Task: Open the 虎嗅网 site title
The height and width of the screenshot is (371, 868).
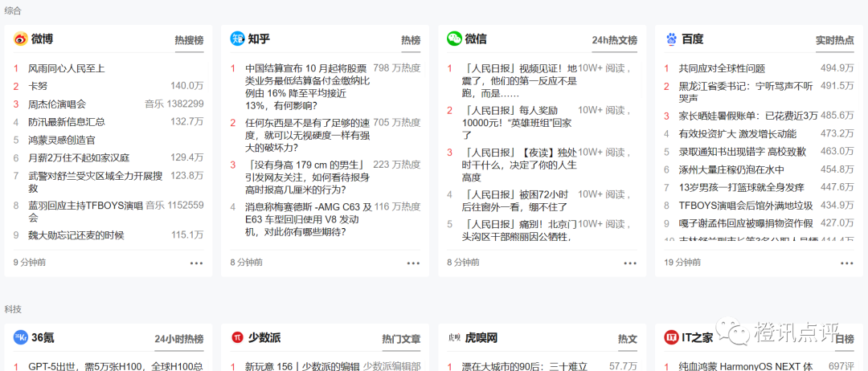Action: (x=481, y=338)
